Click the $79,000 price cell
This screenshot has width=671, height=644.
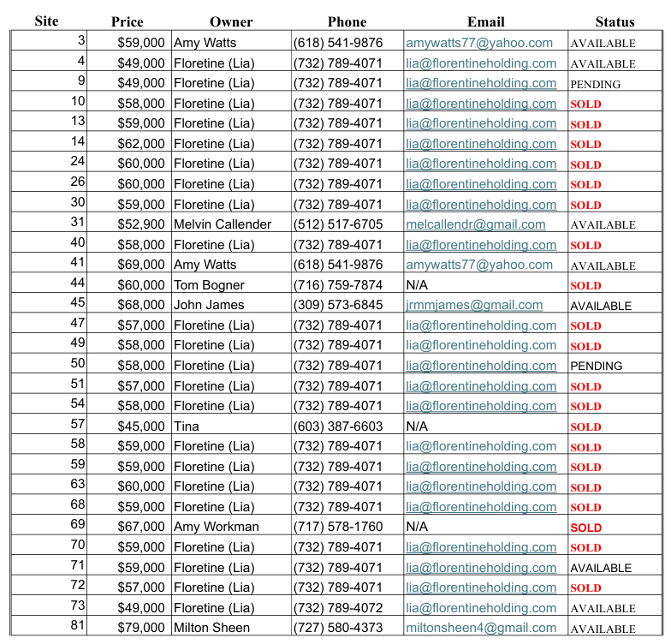coord(141,628)
